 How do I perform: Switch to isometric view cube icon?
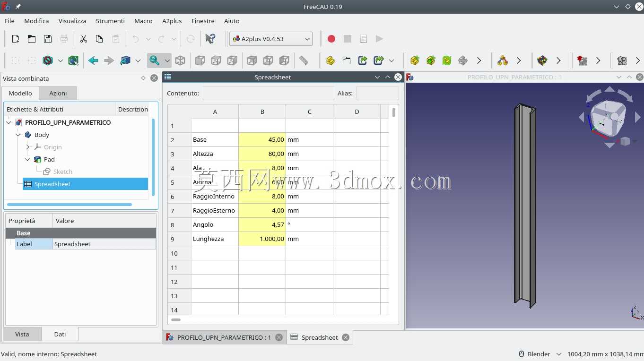[180, 60]
